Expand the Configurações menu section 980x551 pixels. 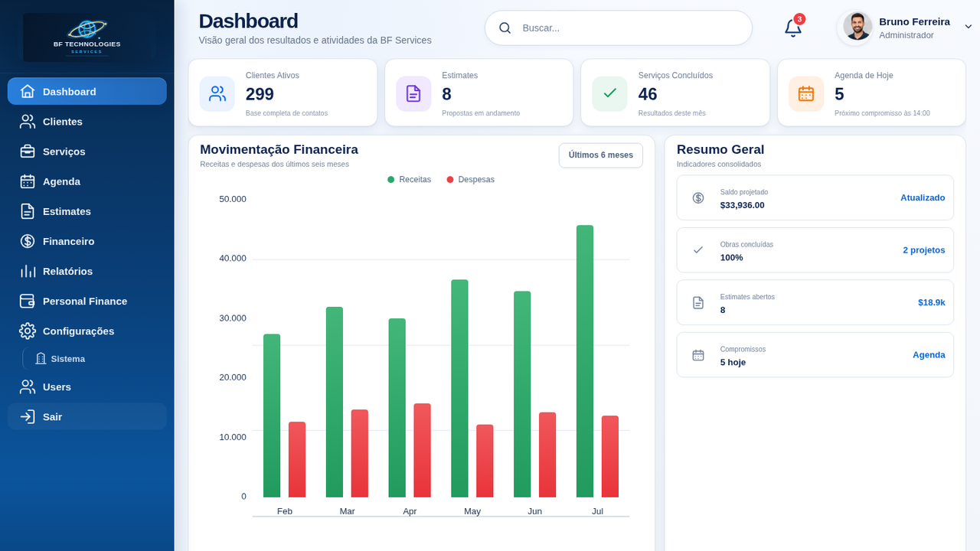click(x=87, y=331)
